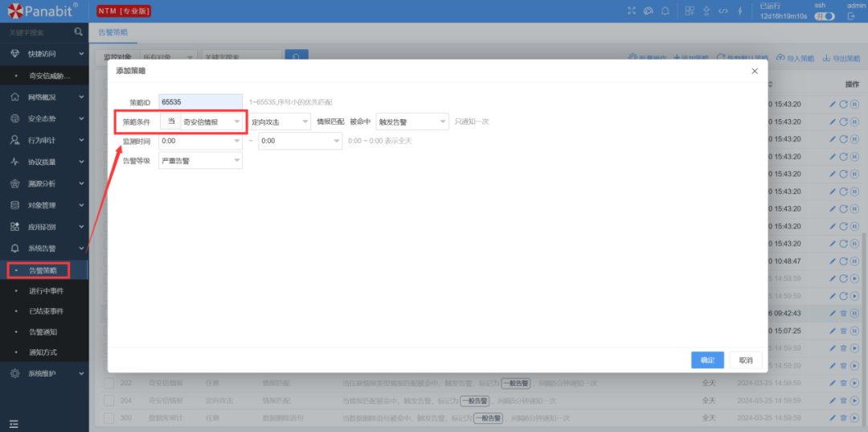Screen dimensions: 868x432
Task: Open the 定向攻击 attack type dropdown
Action: click(x=279, y=121)
